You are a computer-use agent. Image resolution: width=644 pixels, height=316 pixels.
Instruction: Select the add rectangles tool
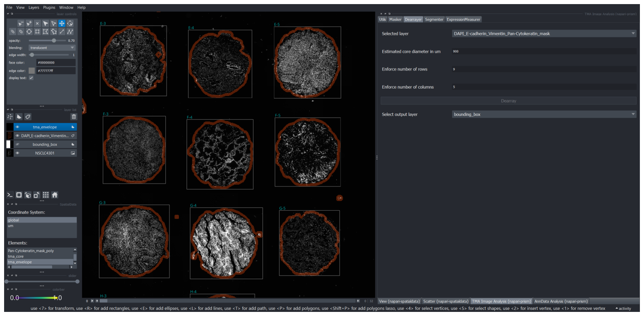tap(37, 32)
